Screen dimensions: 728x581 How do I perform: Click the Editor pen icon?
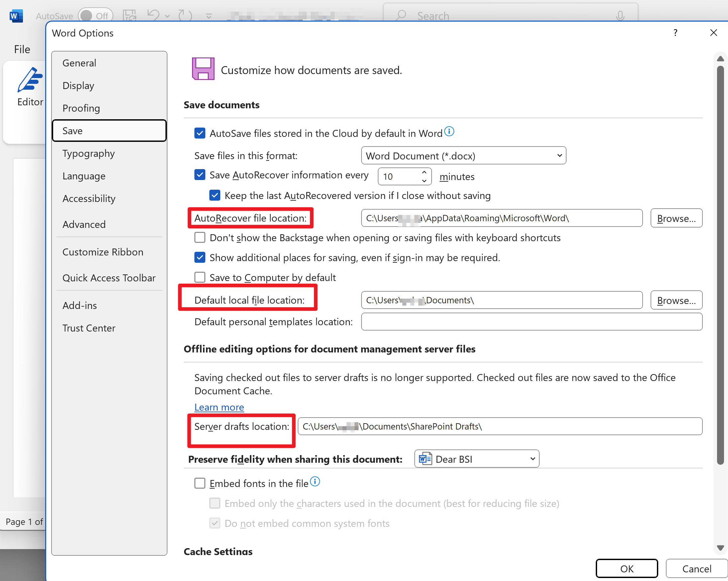30,80
